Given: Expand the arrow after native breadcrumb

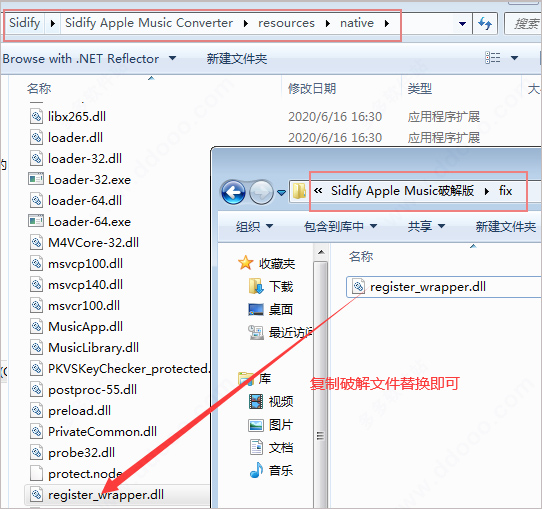Looking at the screenshot, I should 387,23.
